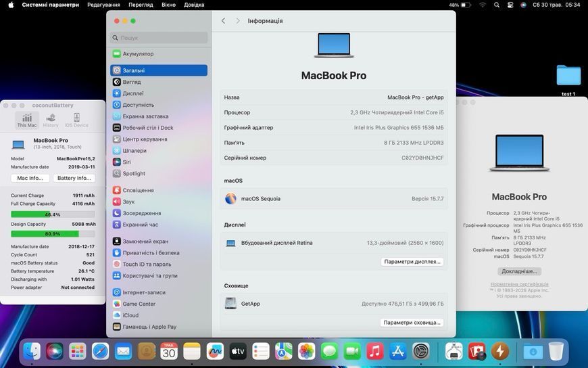Click the current charge 46.4% bar
The height and width of the screenshot is (368, 588).
[53, 214]
